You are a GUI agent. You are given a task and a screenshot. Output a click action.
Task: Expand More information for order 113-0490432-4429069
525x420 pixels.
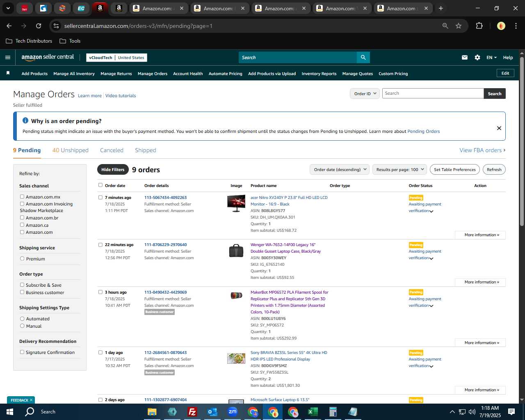coord(480,343)
